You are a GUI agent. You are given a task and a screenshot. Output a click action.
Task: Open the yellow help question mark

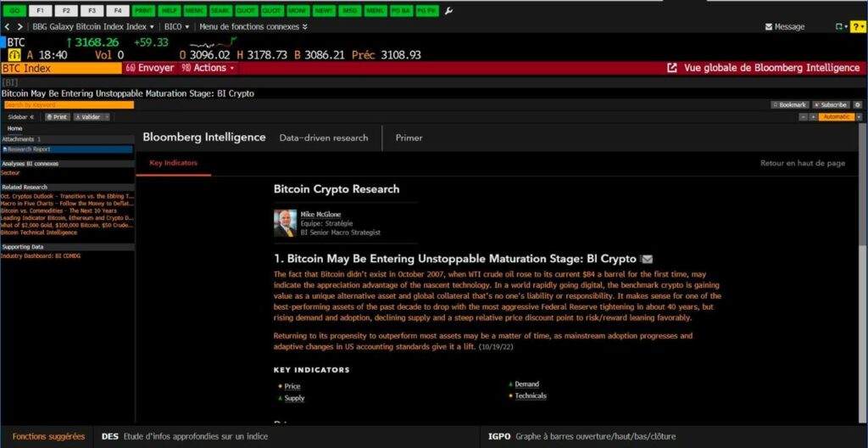pyautogui.click(x=856, y=26)
